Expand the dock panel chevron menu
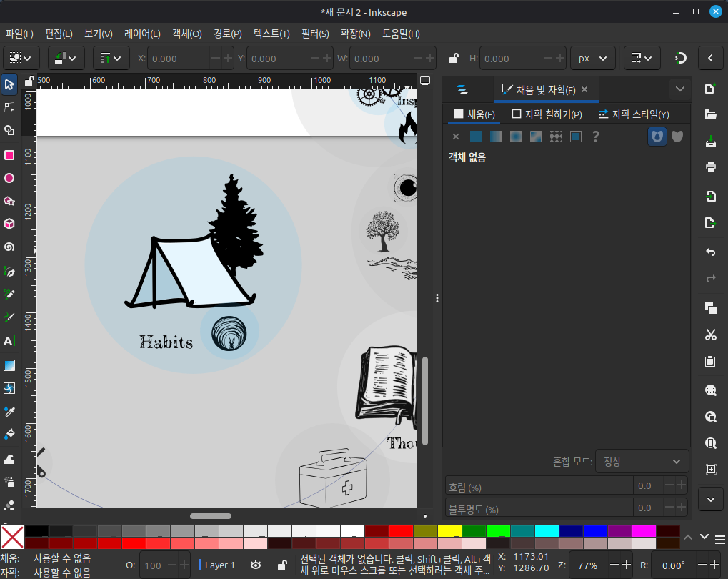Screen dimensions: 728x579 [x=679, y=89]
